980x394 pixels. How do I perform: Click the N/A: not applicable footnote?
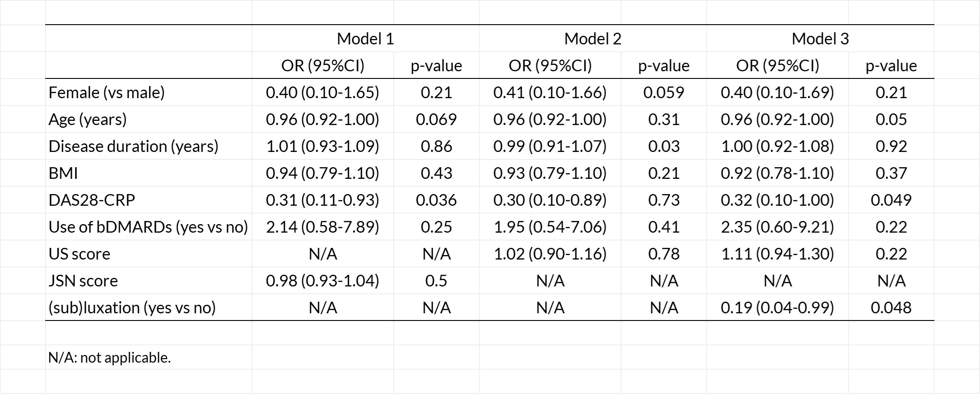(110, 358)
